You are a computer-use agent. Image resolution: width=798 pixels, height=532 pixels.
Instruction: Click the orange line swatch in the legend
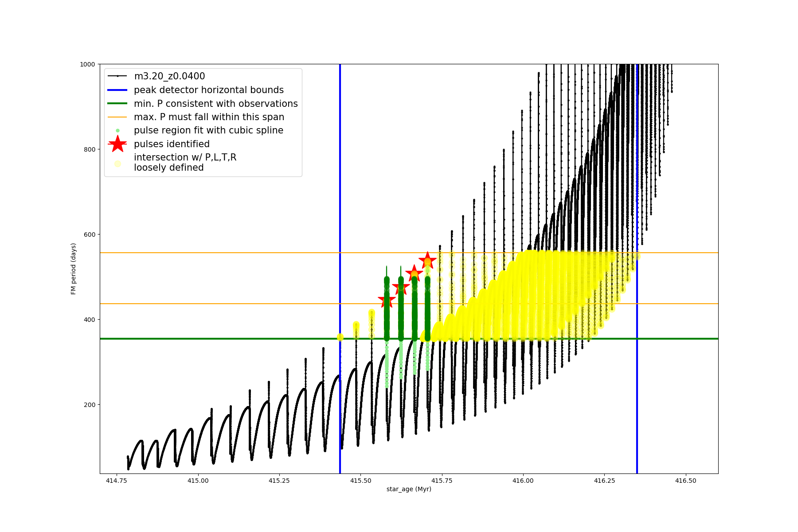[x=117, y=117]
